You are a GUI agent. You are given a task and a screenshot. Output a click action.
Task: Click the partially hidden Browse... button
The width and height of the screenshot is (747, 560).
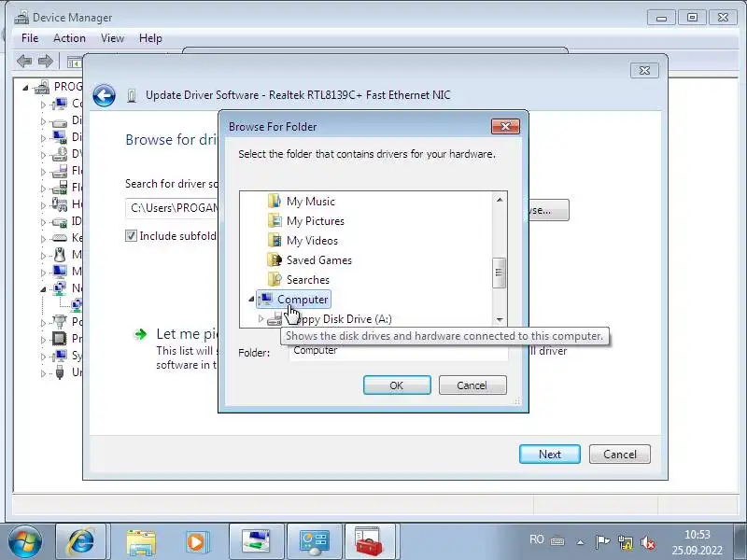coord(548,210)
